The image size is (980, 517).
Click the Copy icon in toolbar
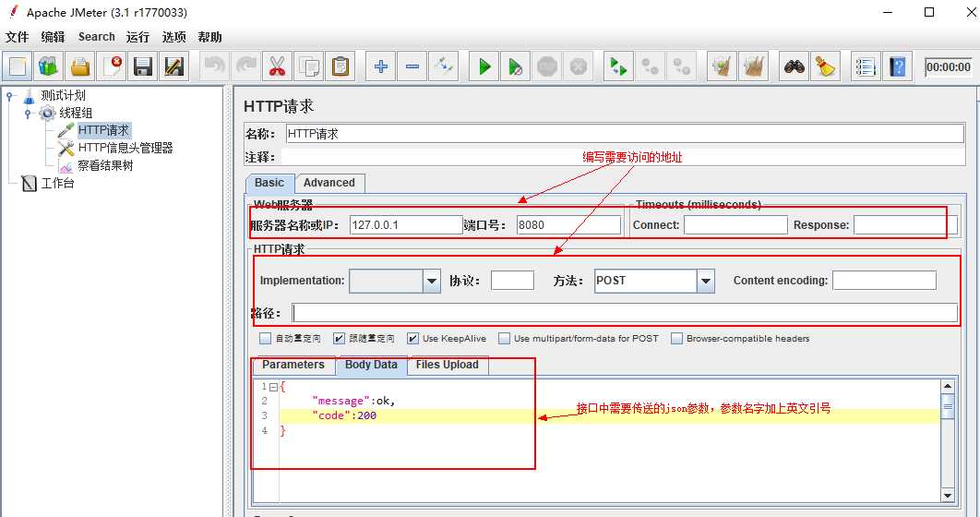click(309, 66)
